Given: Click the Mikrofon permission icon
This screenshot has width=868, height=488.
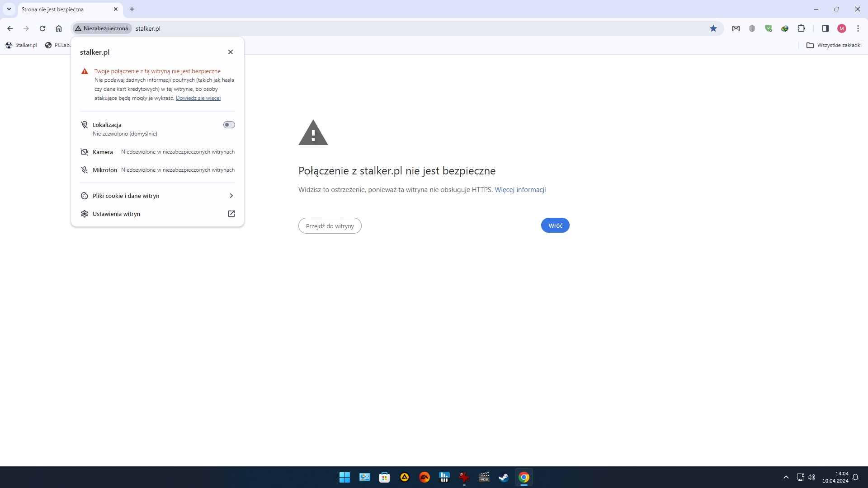Looking at the screenshot, I should (x=84, y=170).
